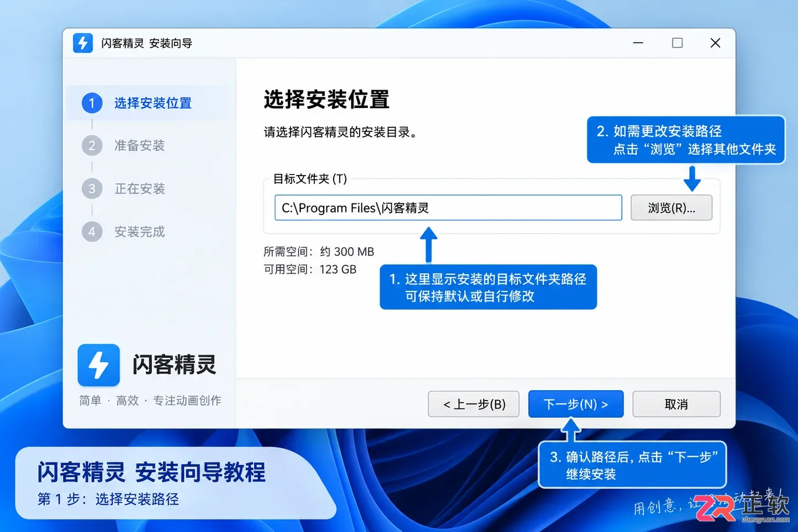Viewport: 798px width, 532px height.
Task: Click the 可用空间: 123 GB text
Action: tap(310, 269)
